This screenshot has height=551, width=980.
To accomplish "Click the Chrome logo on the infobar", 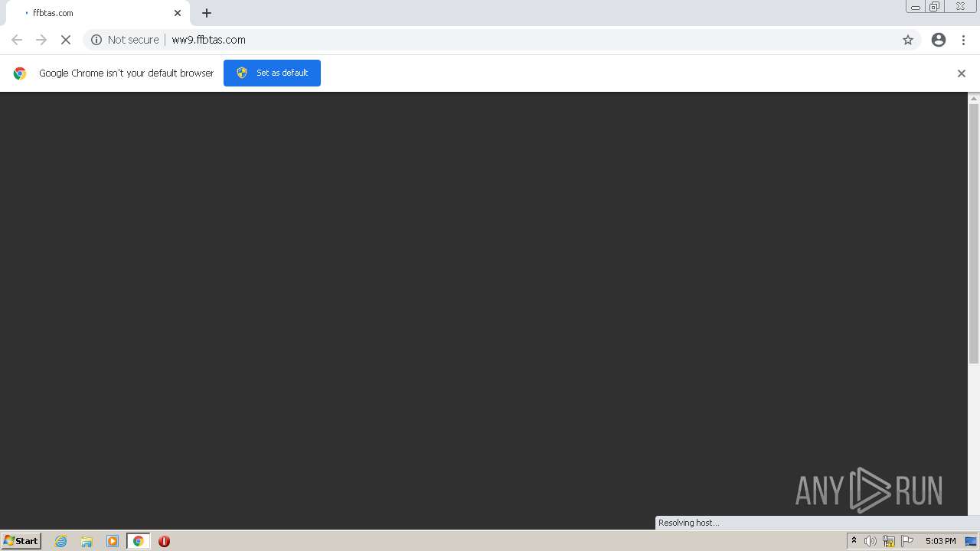I will click(19, 73).
